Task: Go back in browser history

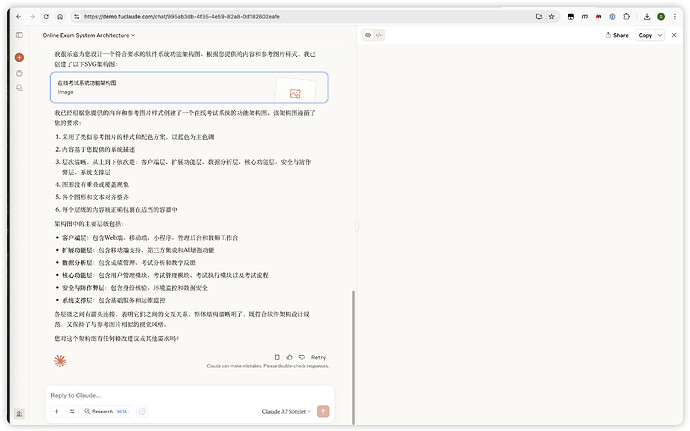Action: pyautogui.click(x=18, y=17)
